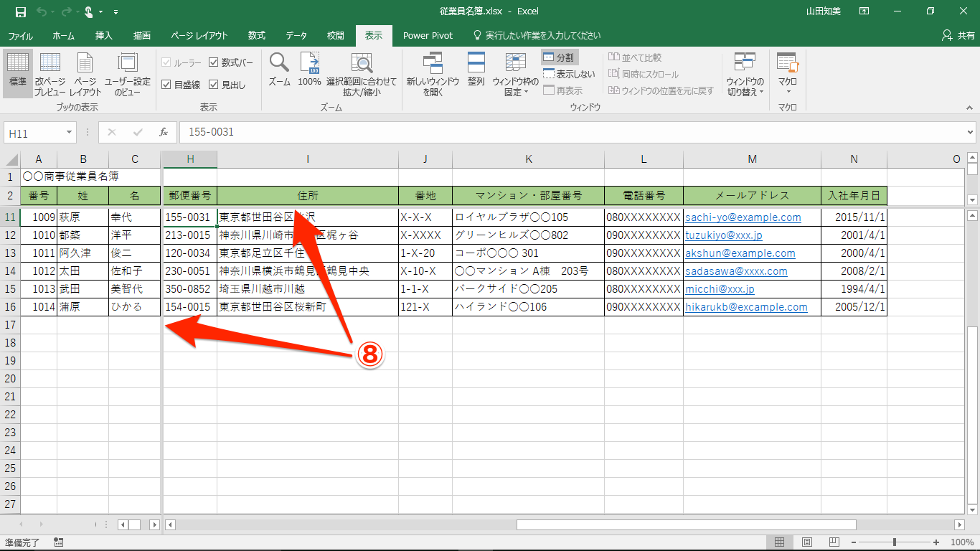Open Insert Function (fx) dialog

coord(164,132)
